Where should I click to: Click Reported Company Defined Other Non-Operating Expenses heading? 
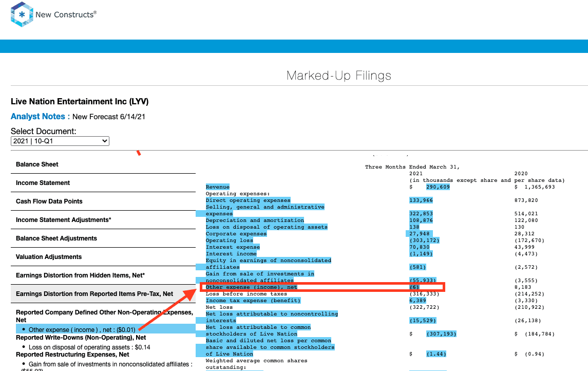pos(105,316)
